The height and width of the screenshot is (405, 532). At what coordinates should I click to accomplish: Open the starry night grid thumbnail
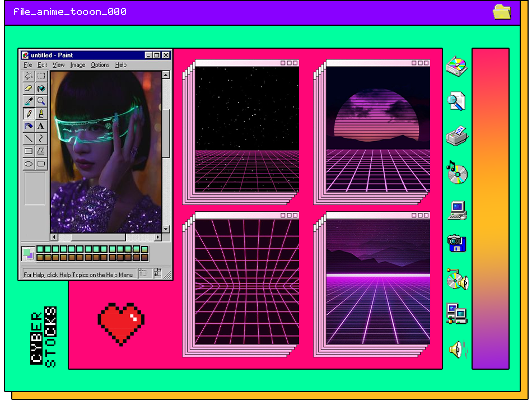(247, 130)
